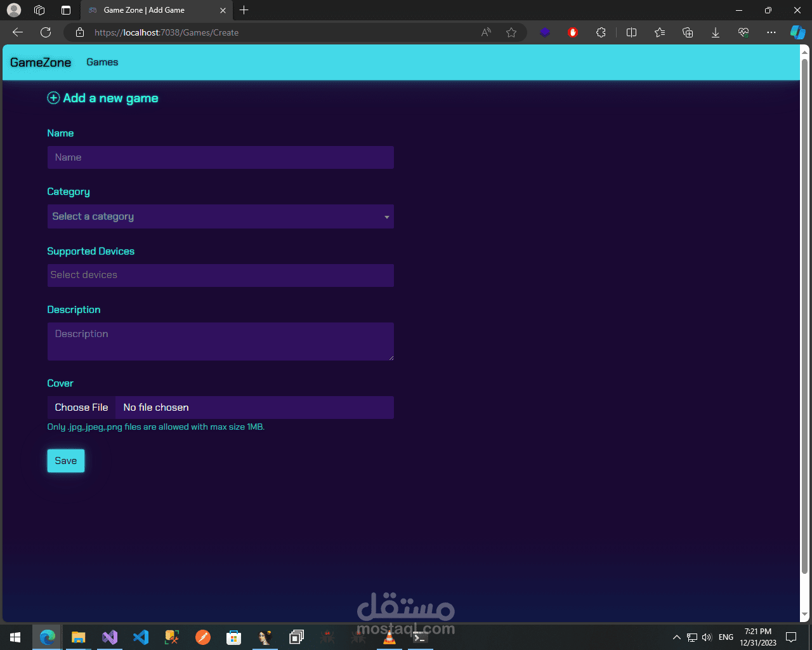Open a new browser tab
Image resolution: width=812 pixels, height=650 pixels.
pyautogui.click(x=244, y=10)
